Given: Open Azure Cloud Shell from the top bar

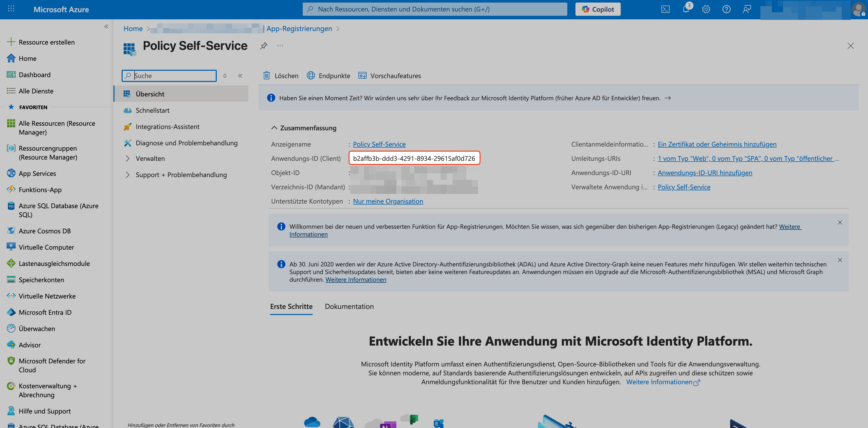Looking at the screenshot, I should (666, 9).
